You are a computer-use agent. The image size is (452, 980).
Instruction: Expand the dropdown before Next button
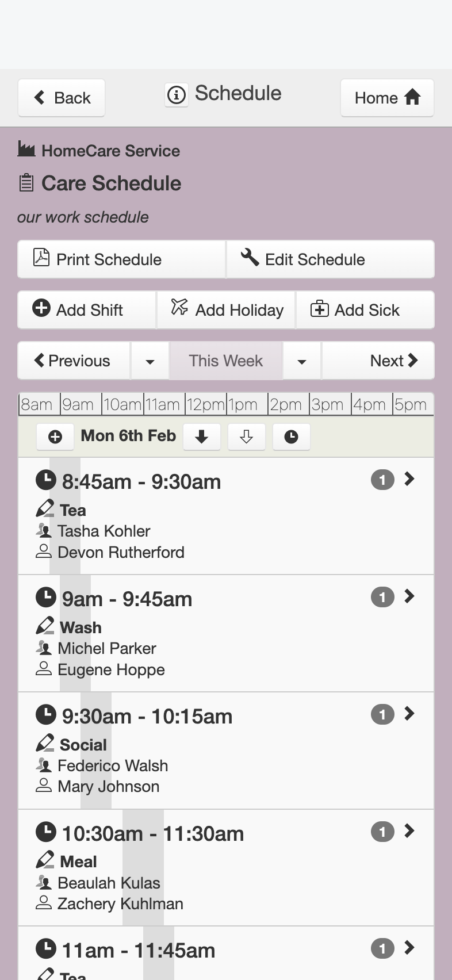tap(302, 361)
